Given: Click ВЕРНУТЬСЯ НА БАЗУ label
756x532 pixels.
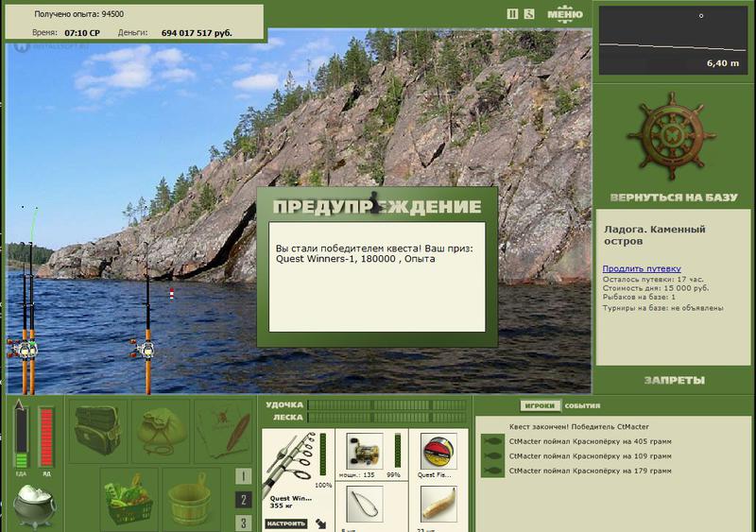Looking at the screenshot, I should 674,197.
